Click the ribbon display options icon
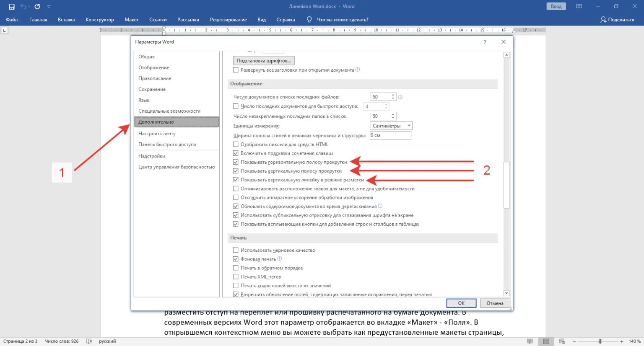The image size is (644, 346). (x=579, y=6)
